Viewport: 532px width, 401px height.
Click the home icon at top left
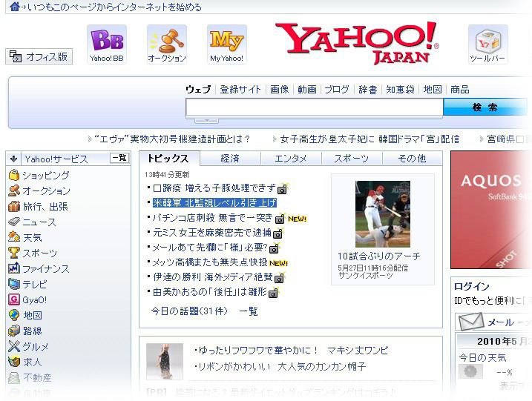(x=14, y=6)
